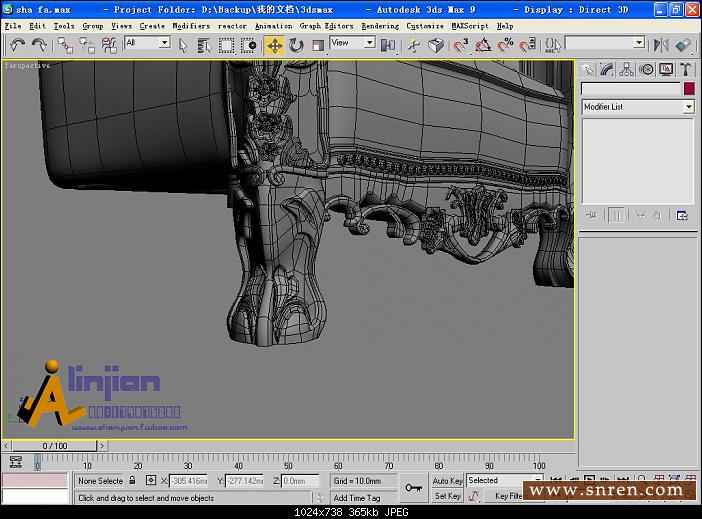Select the Select and Rotate tool
Screen dimensions: 702x519
(296, 45)
